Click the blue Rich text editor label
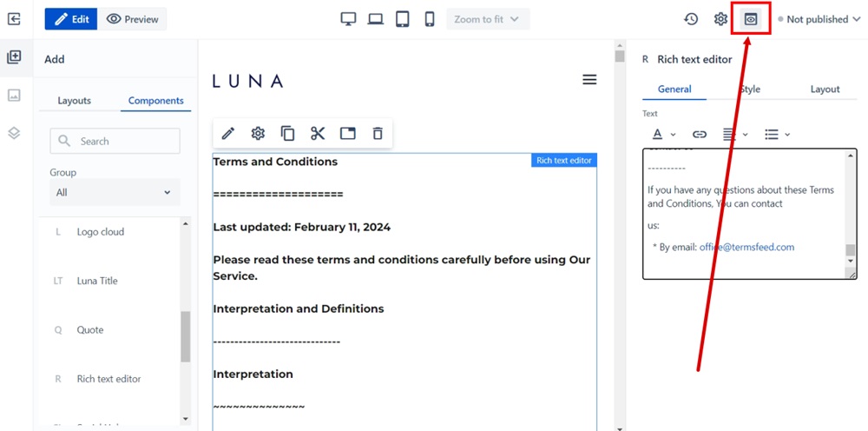Viewport: 868px width, 431px height. [x=564, y=161]
